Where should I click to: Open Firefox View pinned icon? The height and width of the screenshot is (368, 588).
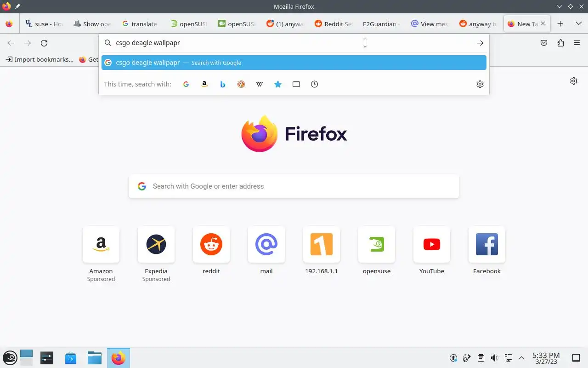point(9,24)
